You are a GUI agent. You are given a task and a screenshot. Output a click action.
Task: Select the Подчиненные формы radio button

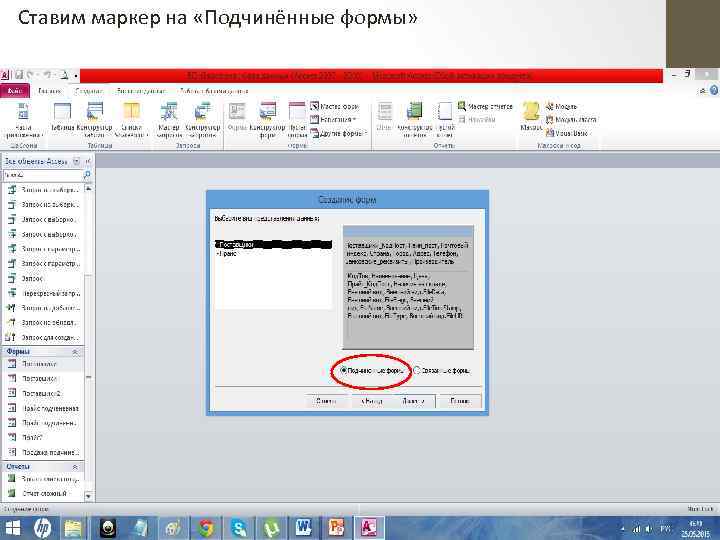point(343,370)
